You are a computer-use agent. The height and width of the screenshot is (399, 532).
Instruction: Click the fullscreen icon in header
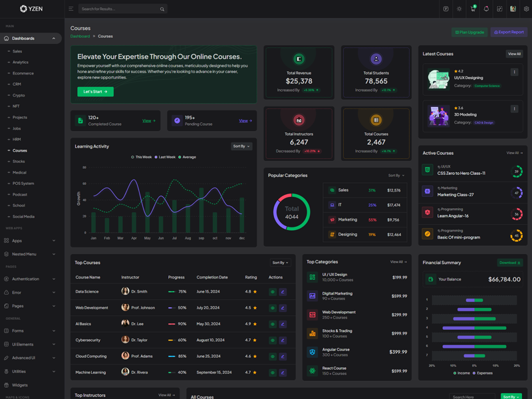click(x=499, y=9)
